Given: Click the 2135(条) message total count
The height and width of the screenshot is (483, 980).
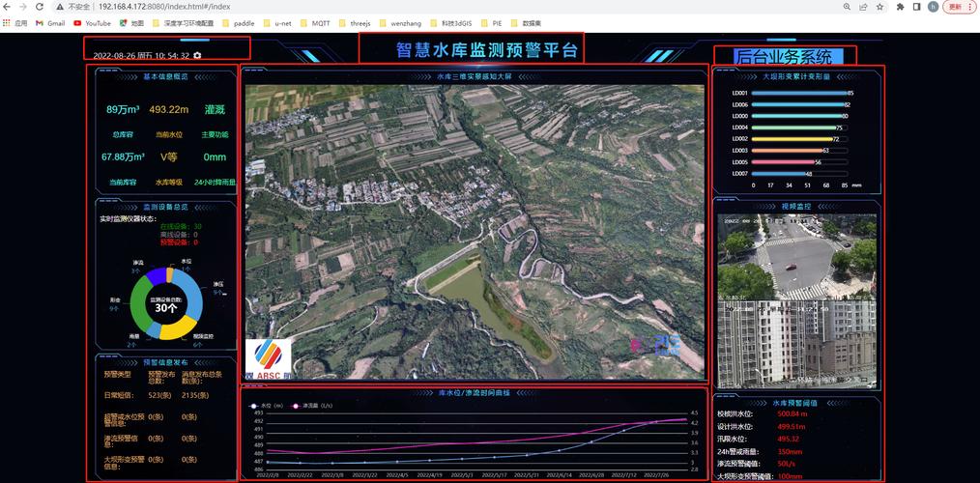Looking at the screenshot, I should pyautogui.click(x=195, y=395).
